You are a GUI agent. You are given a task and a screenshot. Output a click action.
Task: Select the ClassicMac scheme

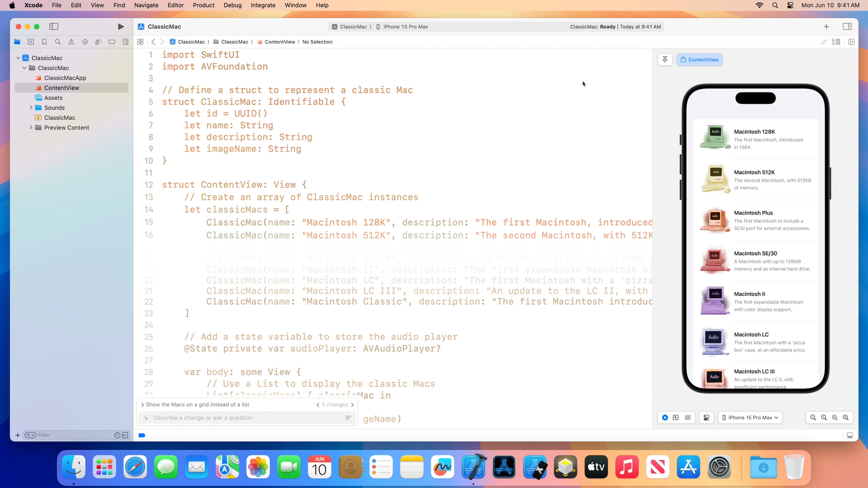(350, 27)
